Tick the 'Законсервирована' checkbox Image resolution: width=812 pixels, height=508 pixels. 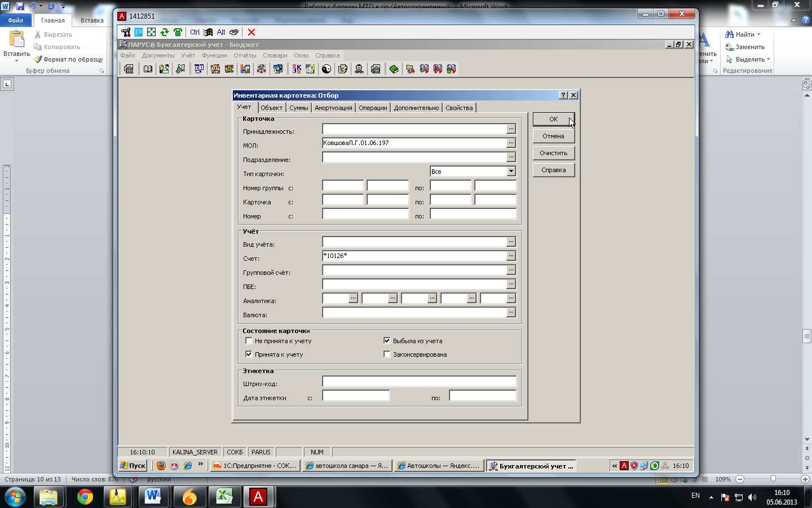(x=387, y=354)
